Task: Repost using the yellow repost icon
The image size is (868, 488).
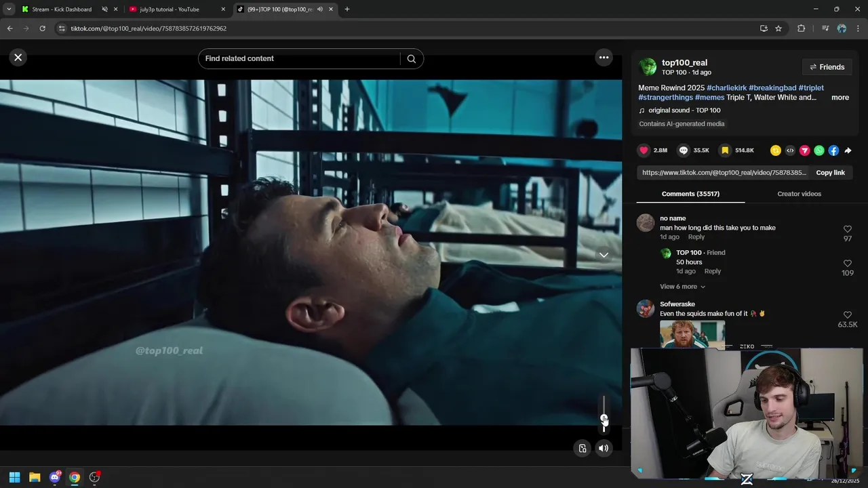Action: pos(776,150)
